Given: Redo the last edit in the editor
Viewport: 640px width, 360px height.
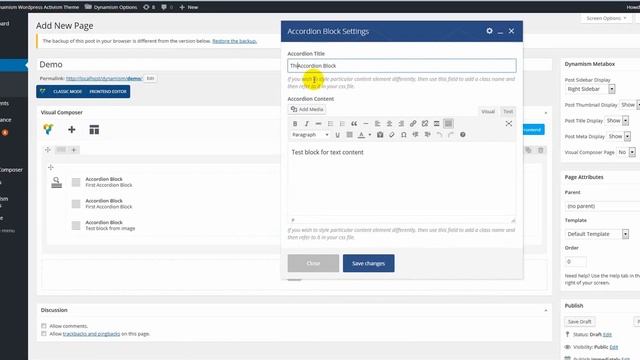Looking at the screenshot, I should coord(451,135).
